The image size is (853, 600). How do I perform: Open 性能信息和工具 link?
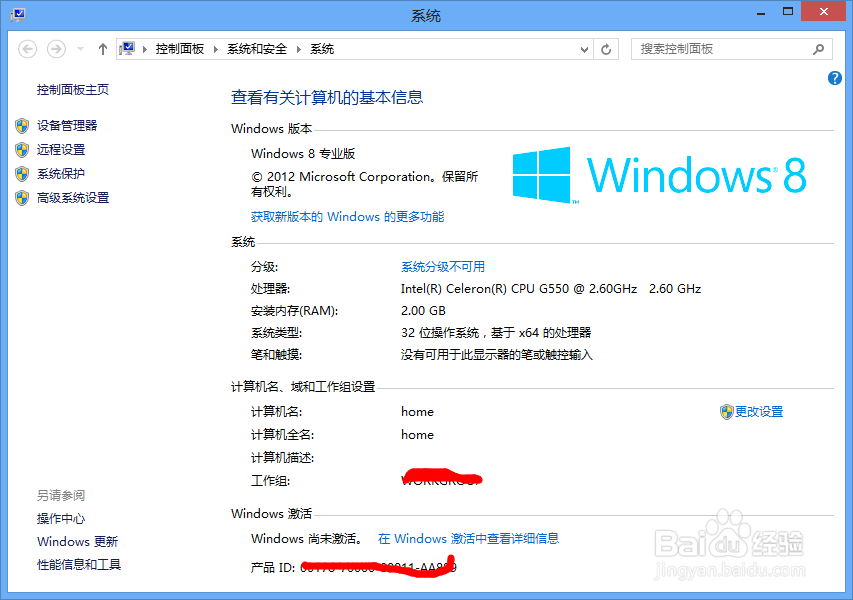pos(79,565)
